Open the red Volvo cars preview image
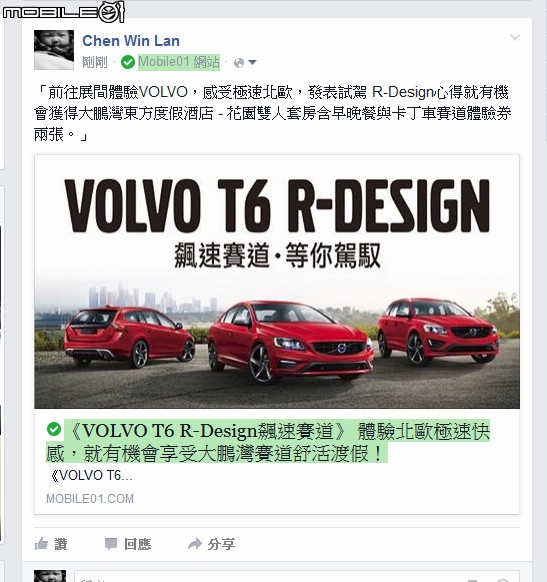This screenshot has width=547, height=582. click(277, 282)
